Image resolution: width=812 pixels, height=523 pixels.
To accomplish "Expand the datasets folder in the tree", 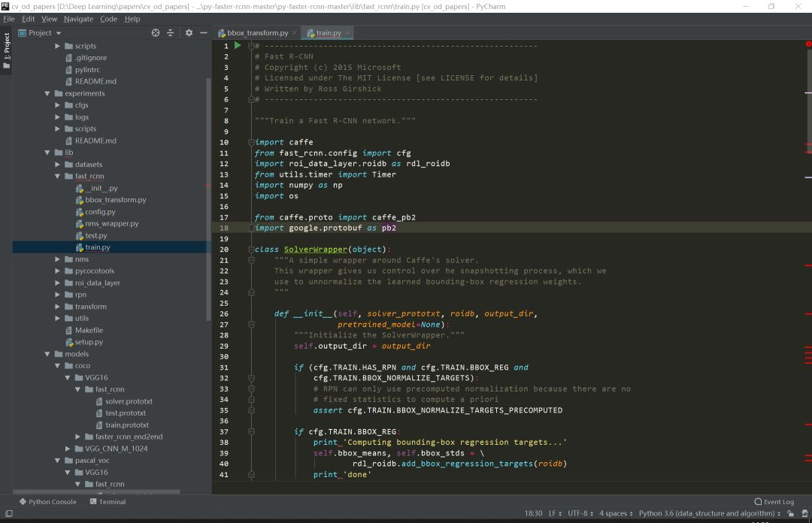I will click(59, 165).
